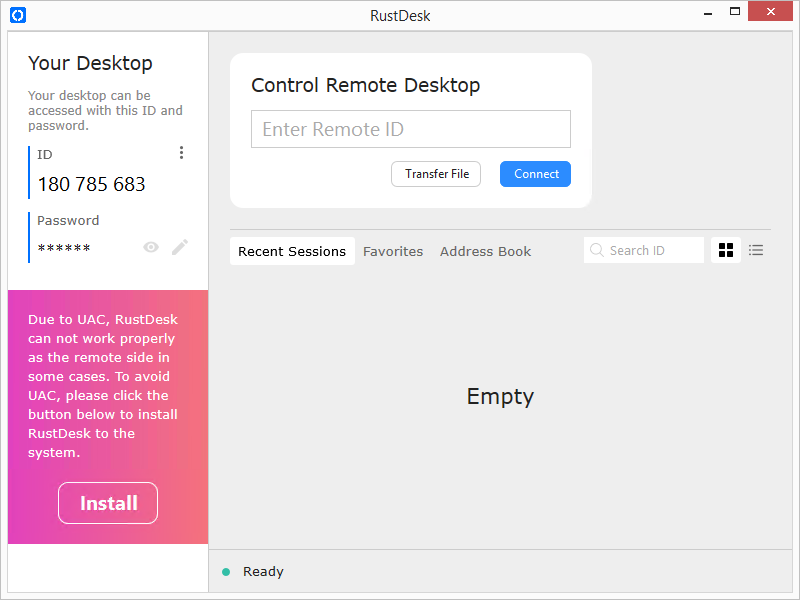800x600 pixels.
Task: Switch to grid view of sessions
Action: point(726,250)
